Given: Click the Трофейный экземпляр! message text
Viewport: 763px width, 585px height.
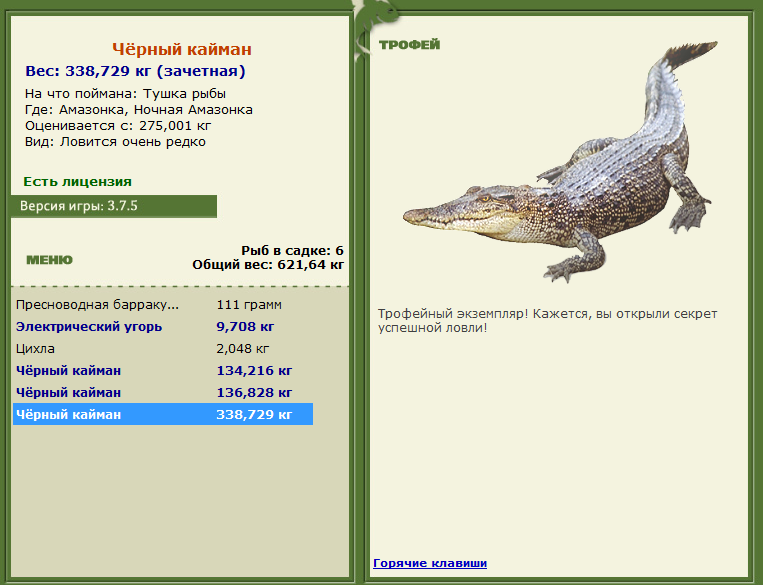Looking at the screenshot, I should [x=547, y=320].
